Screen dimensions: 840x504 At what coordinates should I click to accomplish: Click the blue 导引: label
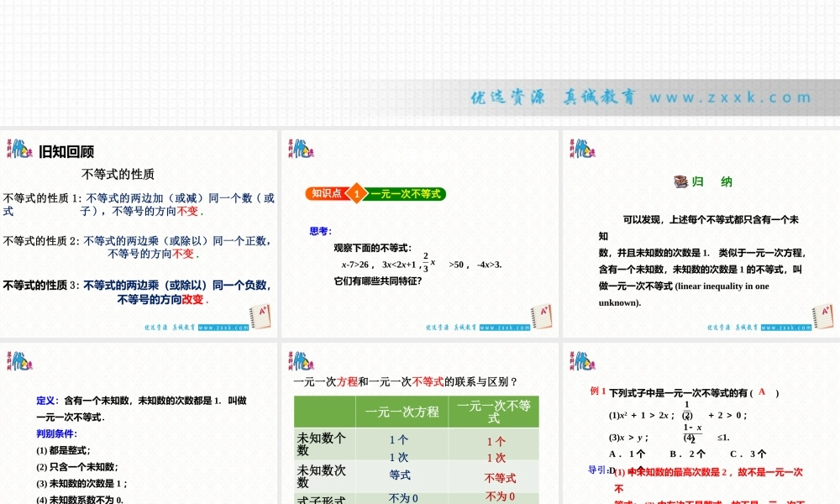[598, 470]
